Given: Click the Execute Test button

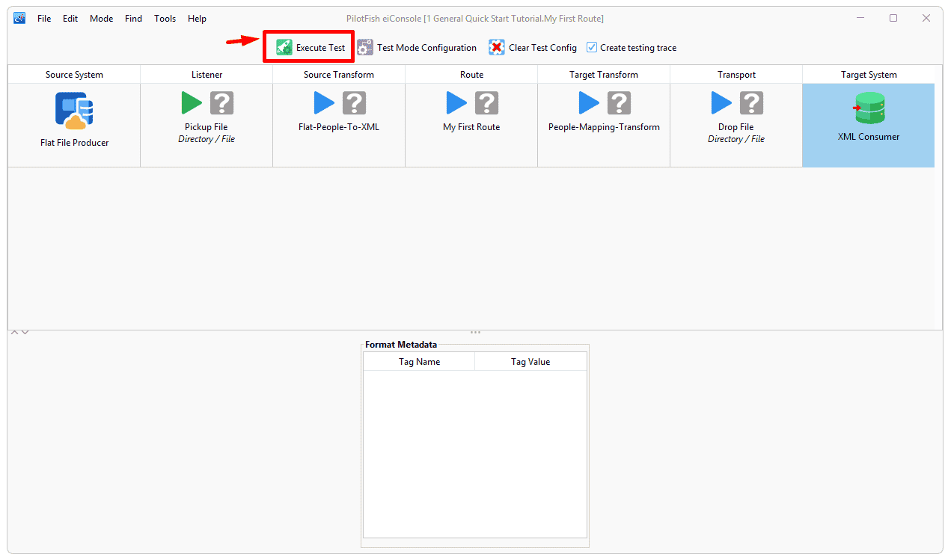Looking at the screenshot, I should [x=310, y=48].
